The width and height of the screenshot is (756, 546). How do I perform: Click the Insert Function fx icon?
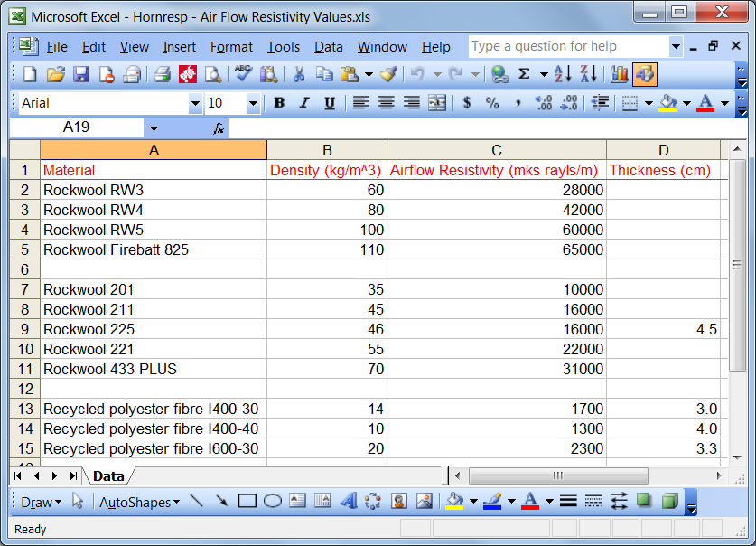[x=219, y=128]
